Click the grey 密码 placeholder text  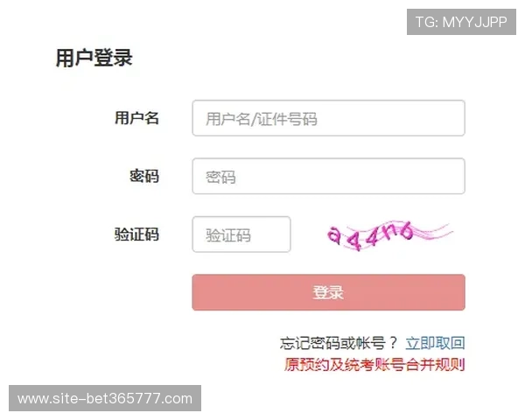(x=220, y=177)
